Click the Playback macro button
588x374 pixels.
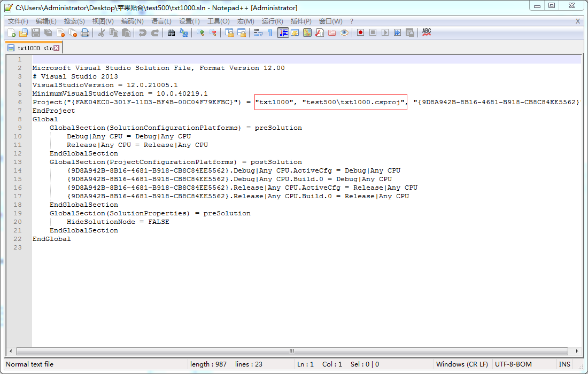[x=385, y=33]
